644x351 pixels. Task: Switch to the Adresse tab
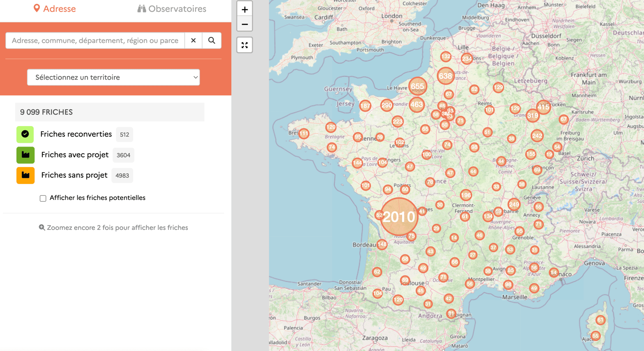coord(55,9)
